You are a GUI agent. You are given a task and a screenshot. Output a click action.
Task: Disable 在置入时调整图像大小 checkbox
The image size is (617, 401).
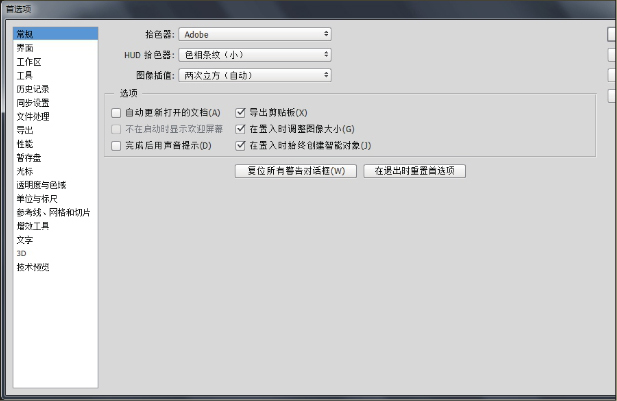pyautogui.click(x=240, y=129)
